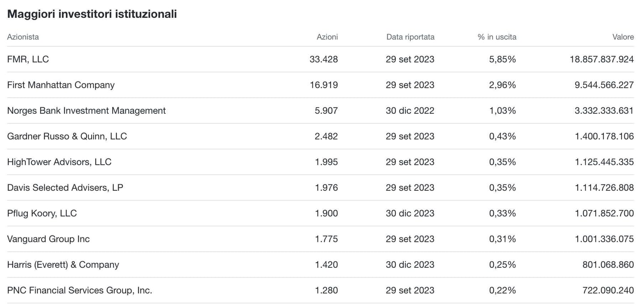Screen dimensions: 644x308
Task: Click Vanguard's share count 1.775
Action: pos(326,239)
